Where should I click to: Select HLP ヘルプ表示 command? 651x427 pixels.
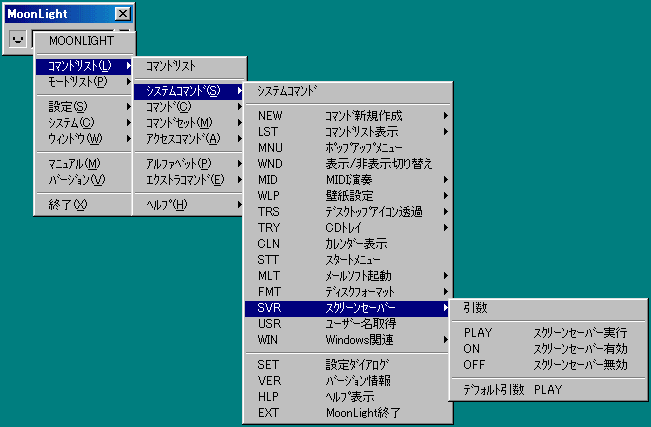coord(348,397)
